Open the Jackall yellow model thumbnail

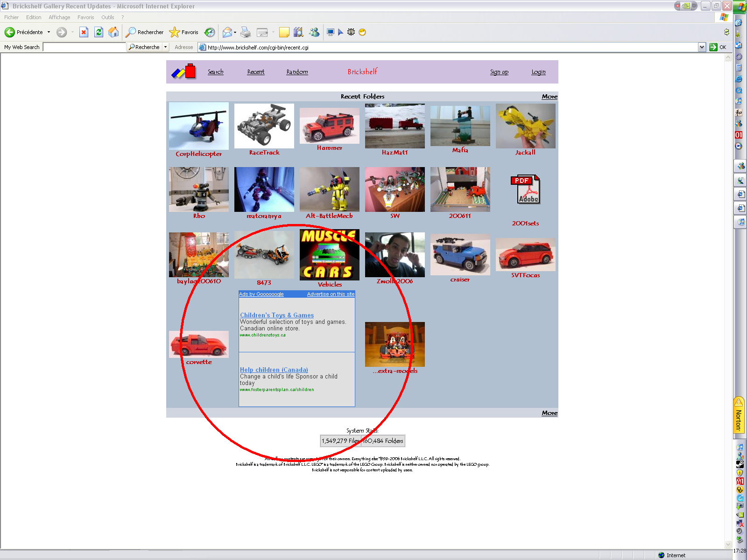[526, 126]
